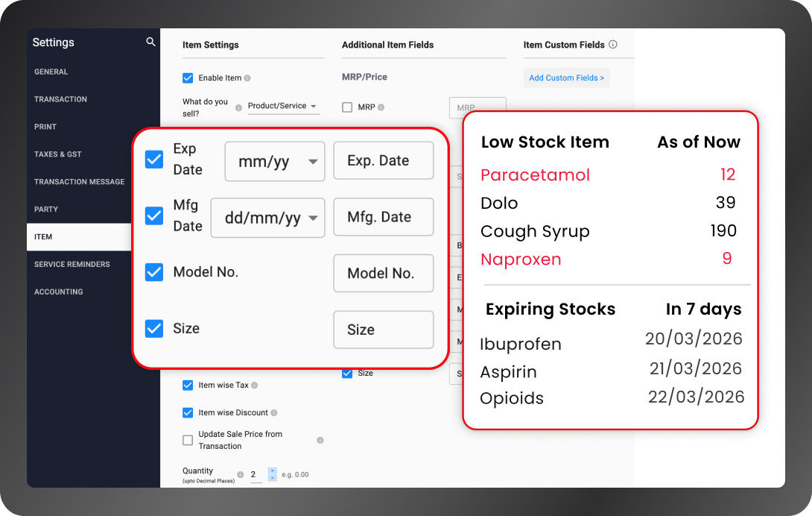Open the SERVICE REMINDERS settings section

(72, 264)
